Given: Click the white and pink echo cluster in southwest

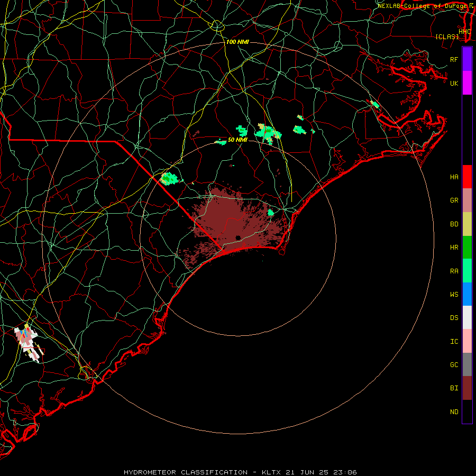Looking at the screenshot, I should 28,342.
